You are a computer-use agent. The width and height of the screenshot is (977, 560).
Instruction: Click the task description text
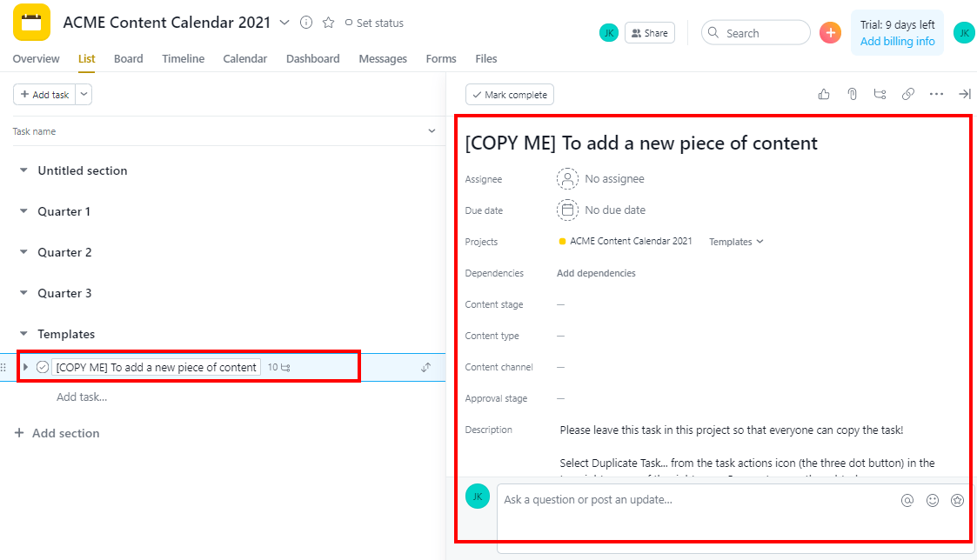747,450
